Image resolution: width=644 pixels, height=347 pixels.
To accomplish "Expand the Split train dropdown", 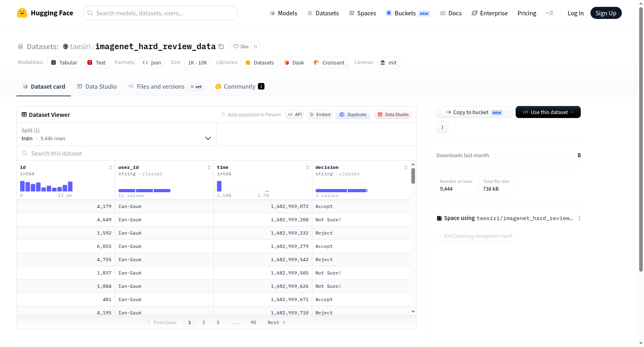I will 116,134.
